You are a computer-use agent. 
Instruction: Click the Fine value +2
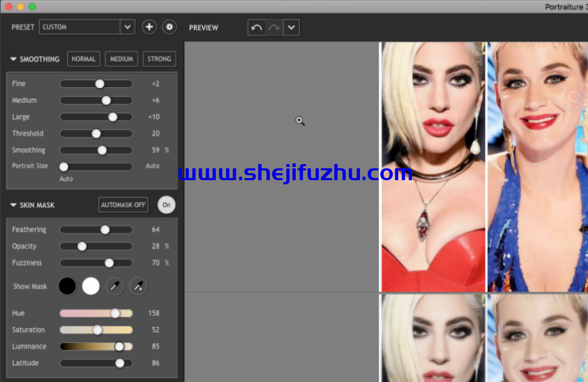tap(156, 84)
